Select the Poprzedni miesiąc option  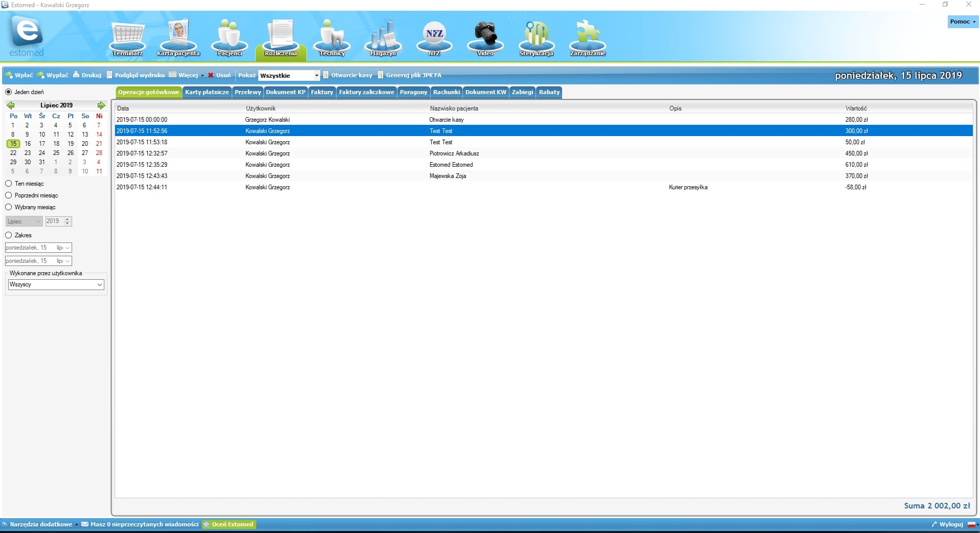click(9, 195)
